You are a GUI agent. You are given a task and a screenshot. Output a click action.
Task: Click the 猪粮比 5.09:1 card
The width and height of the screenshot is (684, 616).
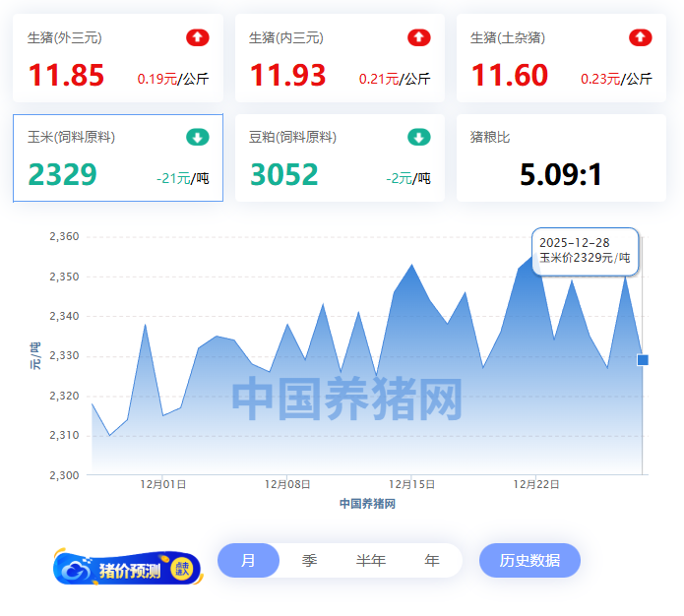click(561, 157)
